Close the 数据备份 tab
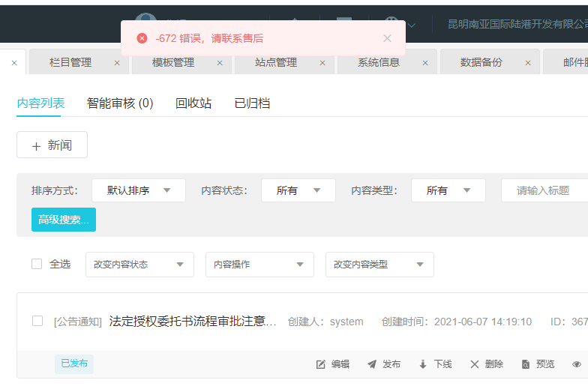The height and width of the screenshot is (392, 588). (528, 63)
